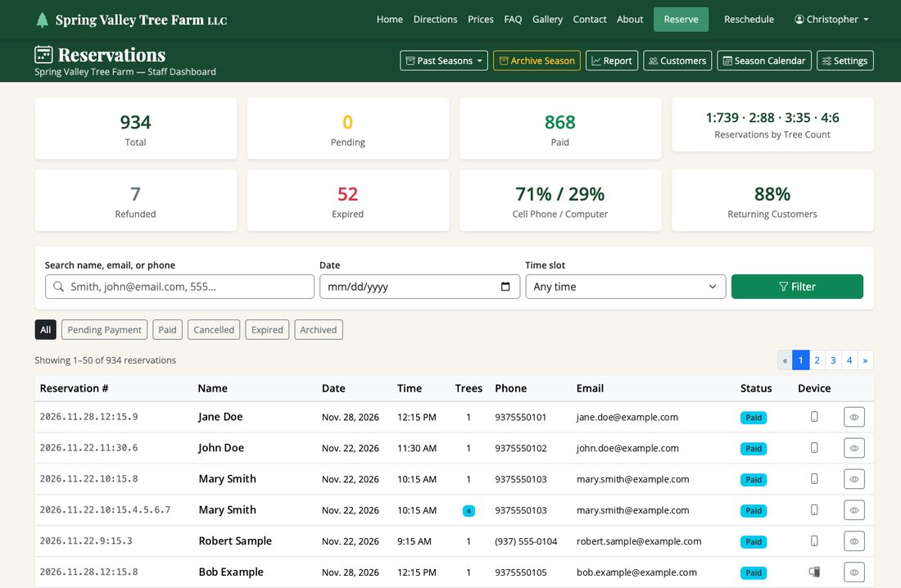Click phone number (937) 555-0104
The height and width of the screenshot is (588, 901).
coord(526,541)
